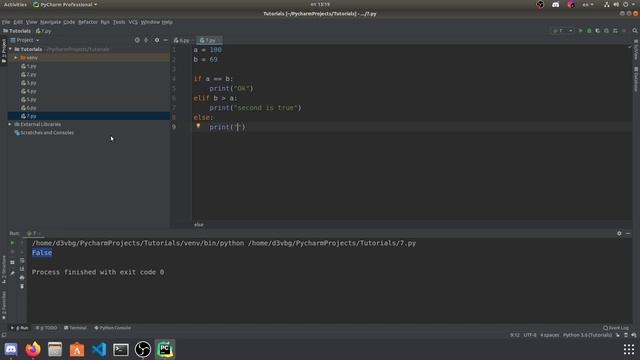
Task: Select 3.py in project tree
Action: 29,83
